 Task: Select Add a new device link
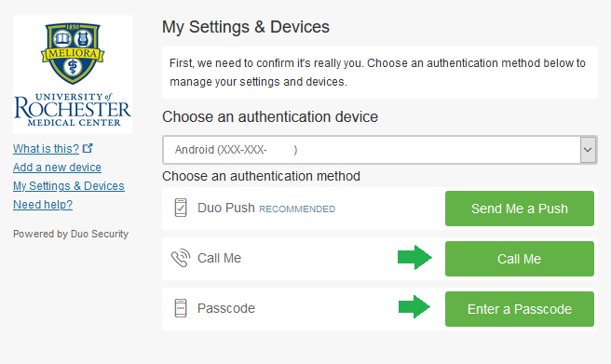pos(58,168)
